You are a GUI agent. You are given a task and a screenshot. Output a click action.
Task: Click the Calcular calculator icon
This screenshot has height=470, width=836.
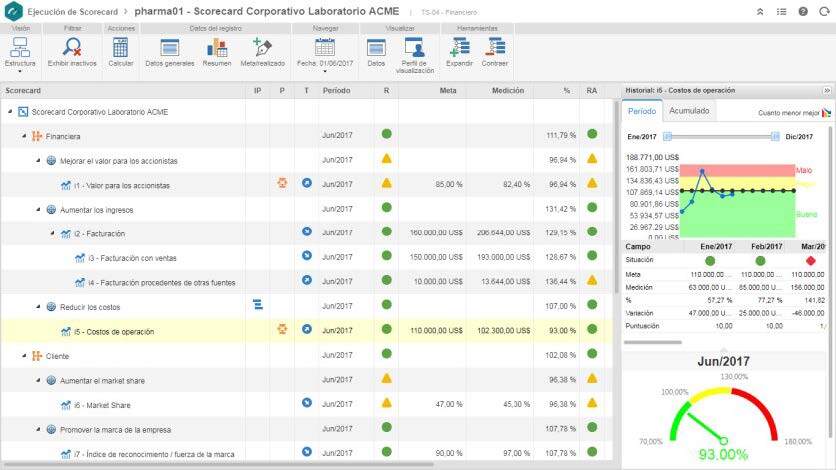(121, 47)
